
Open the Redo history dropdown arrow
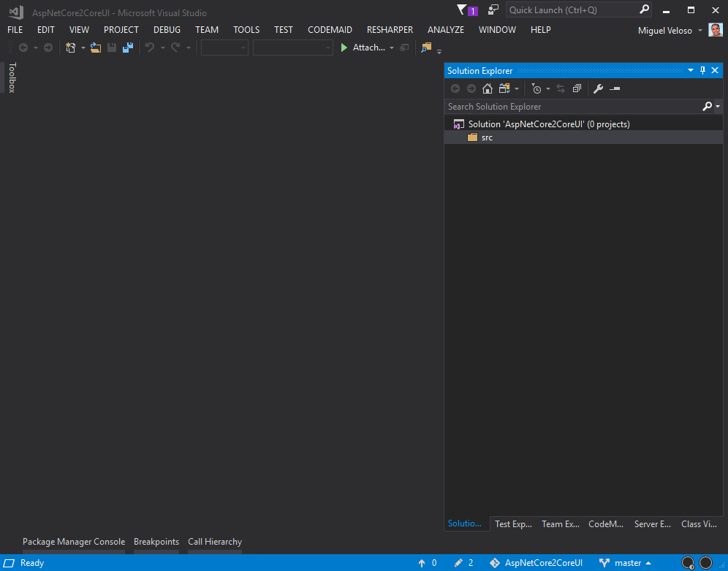click(188, 48)
